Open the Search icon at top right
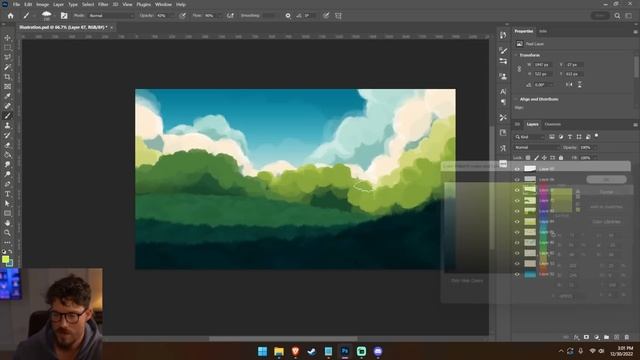 pos(617,16)
